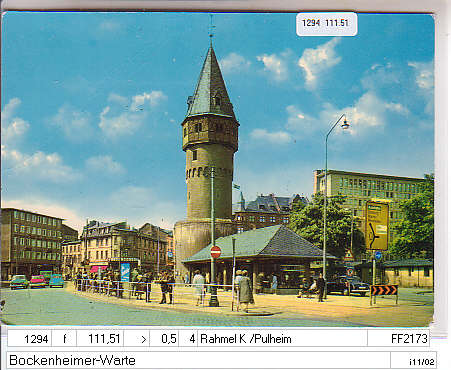
Task: Click the orange chevron barrier sign
Action: pos(384,290)
